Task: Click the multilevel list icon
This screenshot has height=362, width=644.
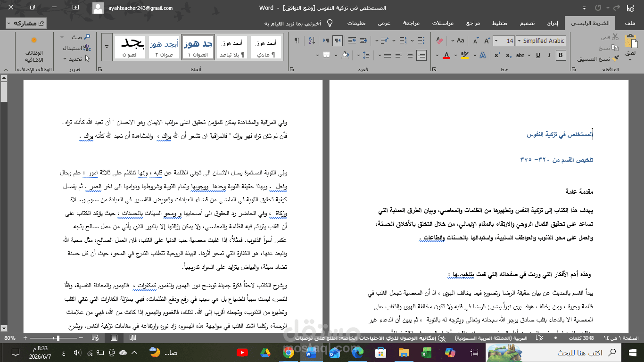Action: pyautogui.click(x=385, y=41)
